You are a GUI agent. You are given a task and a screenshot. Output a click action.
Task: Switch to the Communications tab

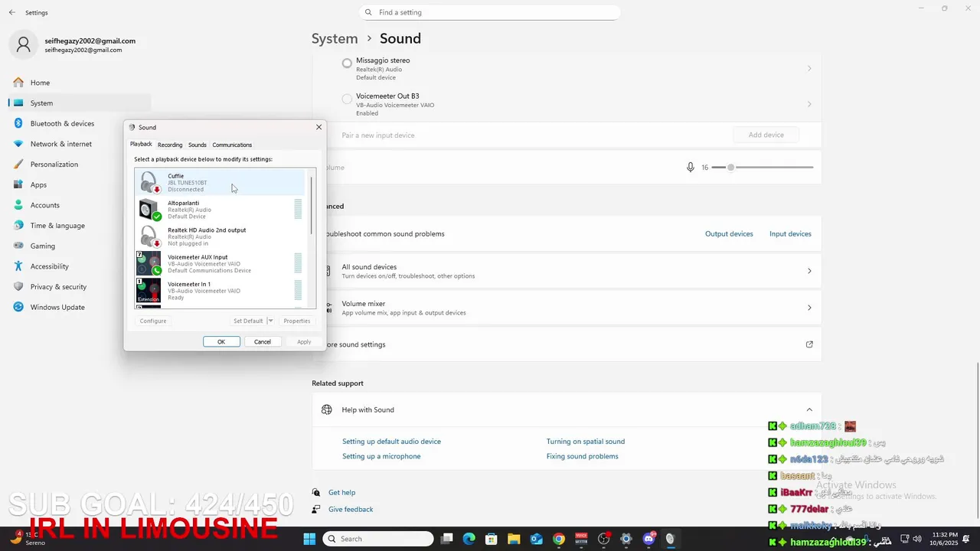(x=232, y=145)
